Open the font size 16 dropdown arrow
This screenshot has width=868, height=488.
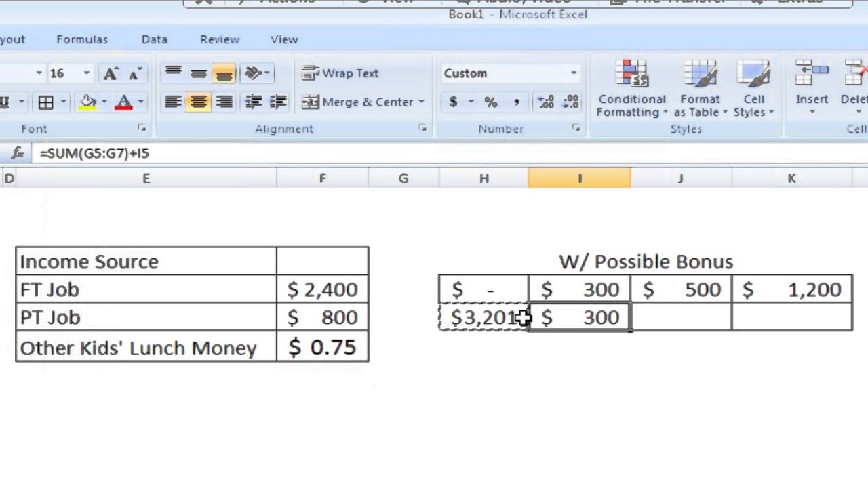[86, 73]
